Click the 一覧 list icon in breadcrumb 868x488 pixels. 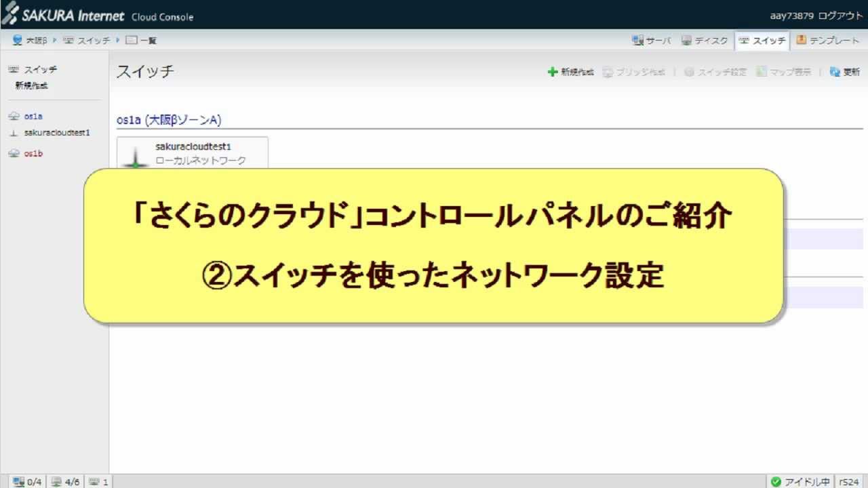[132, 41]
